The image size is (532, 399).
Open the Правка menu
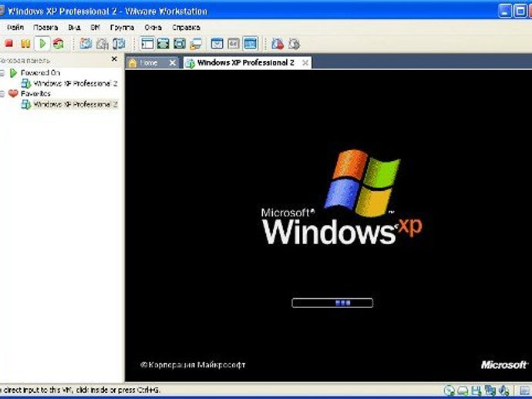(x=45, y=28)
